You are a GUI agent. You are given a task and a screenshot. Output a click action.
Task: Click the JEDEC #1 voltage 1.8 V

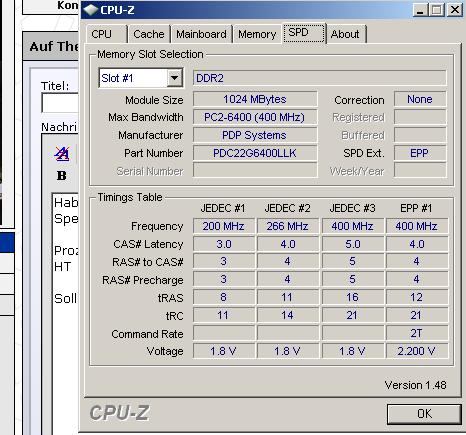(224, 351)
